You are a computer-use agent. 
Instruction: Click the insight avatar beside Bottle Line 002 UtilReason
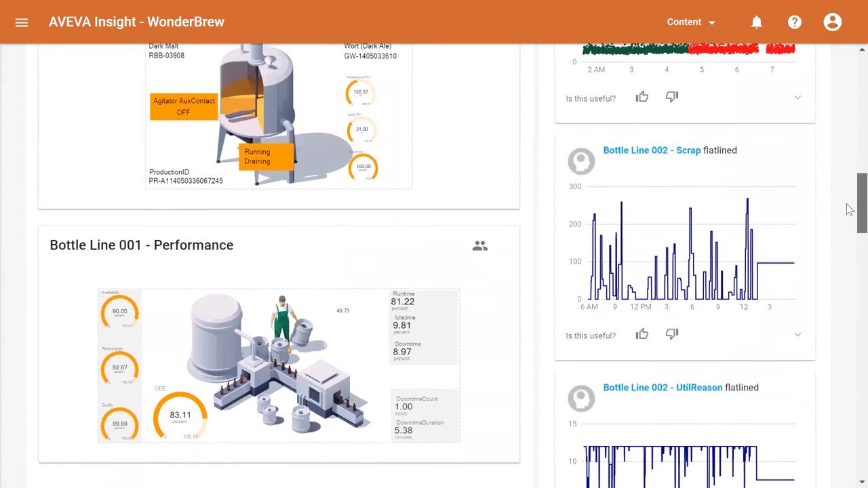tap(581, 399)
